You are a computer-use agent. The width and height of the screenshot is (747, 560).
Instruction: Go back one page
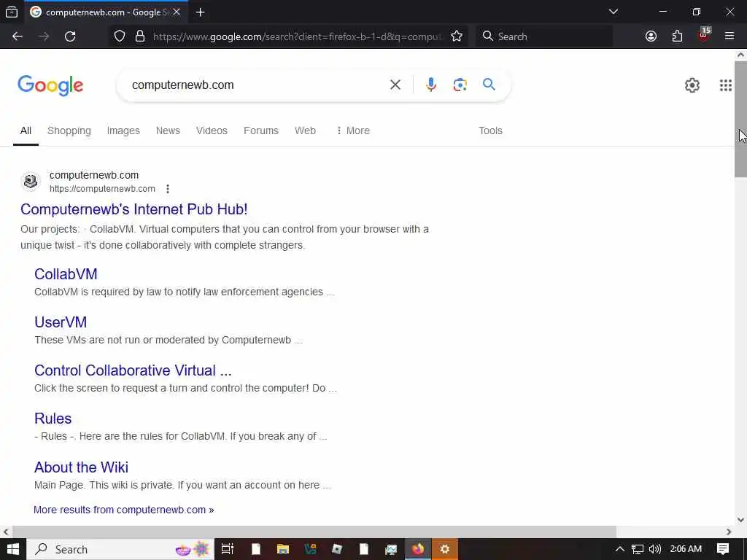[18, 36]
